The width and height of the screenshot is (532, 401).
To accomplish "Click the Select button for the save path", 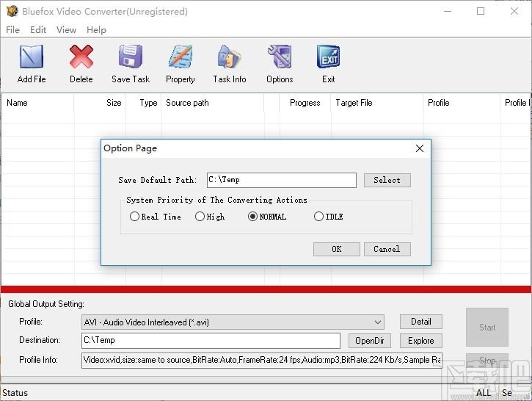I will tap(387, 180).
